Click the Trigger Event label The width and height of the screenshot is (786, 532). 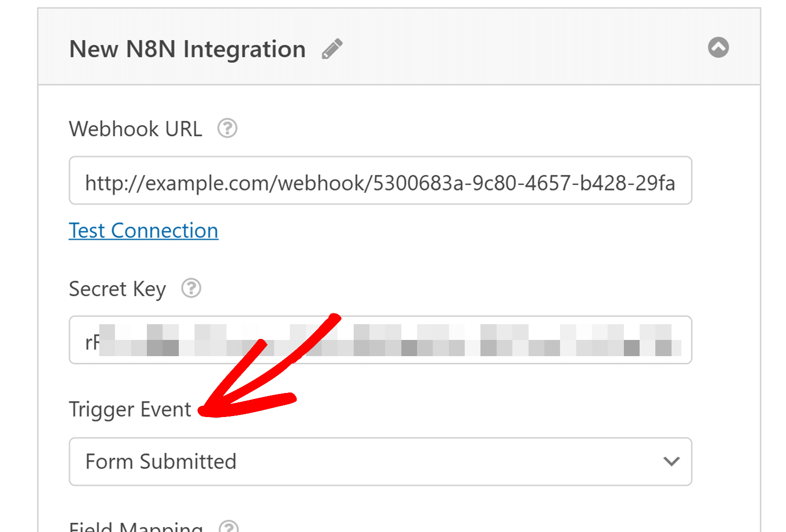(130, 409)
